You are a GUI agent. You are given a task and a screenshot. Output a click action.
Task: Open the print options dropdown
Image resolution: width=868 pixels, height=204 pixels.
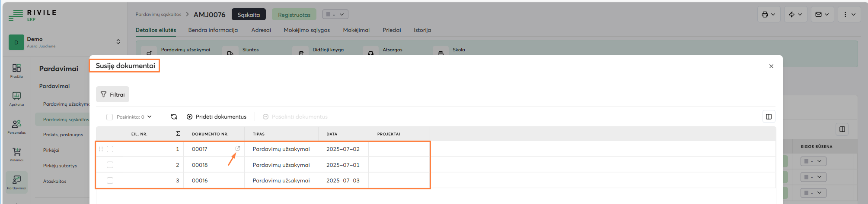[768, 15]
